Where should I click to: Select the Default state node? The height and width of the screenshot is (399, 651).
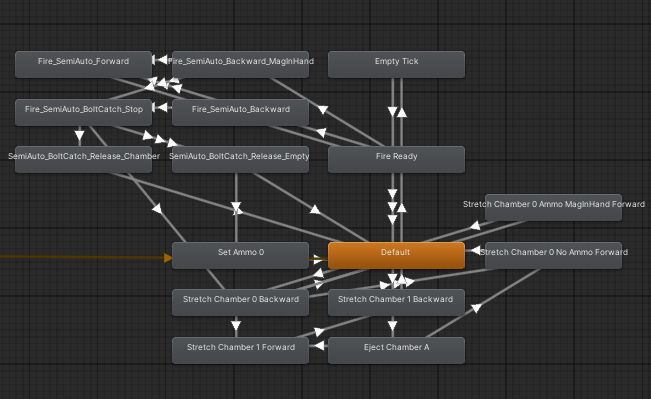[396, 255]
